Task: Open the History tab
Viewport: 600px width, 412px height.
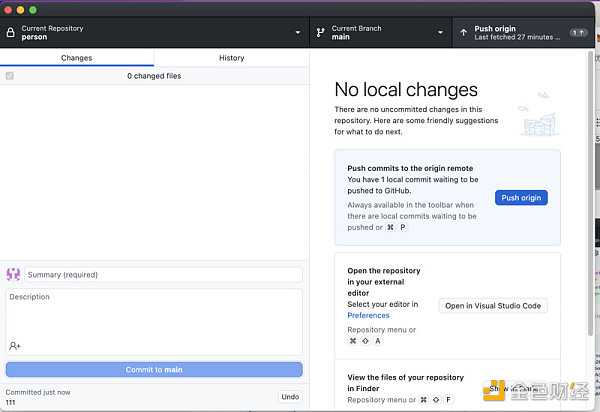Action: point(231,58)
